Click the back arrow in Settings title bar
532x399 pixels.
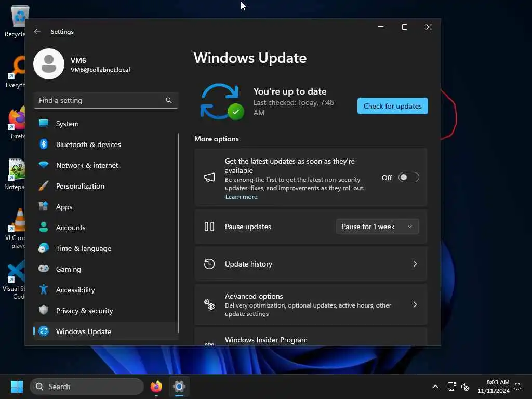click(37, 31)
